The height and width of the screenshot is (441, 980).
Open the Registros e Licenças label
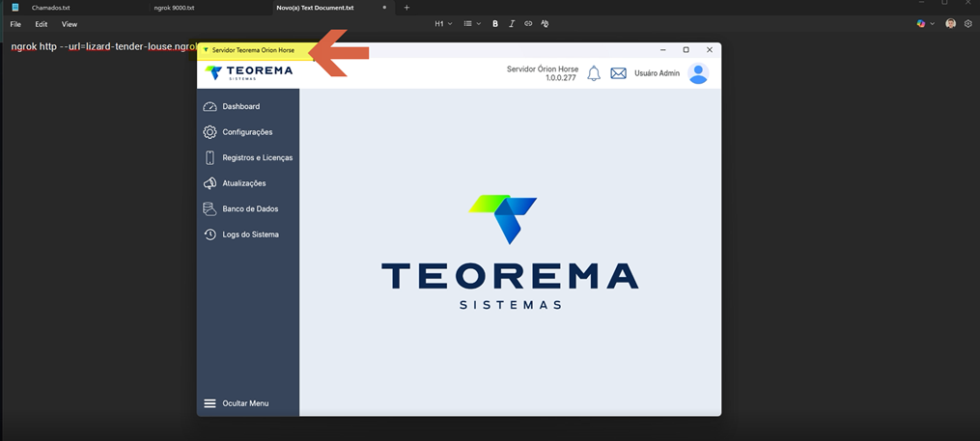tap(258, 158)
